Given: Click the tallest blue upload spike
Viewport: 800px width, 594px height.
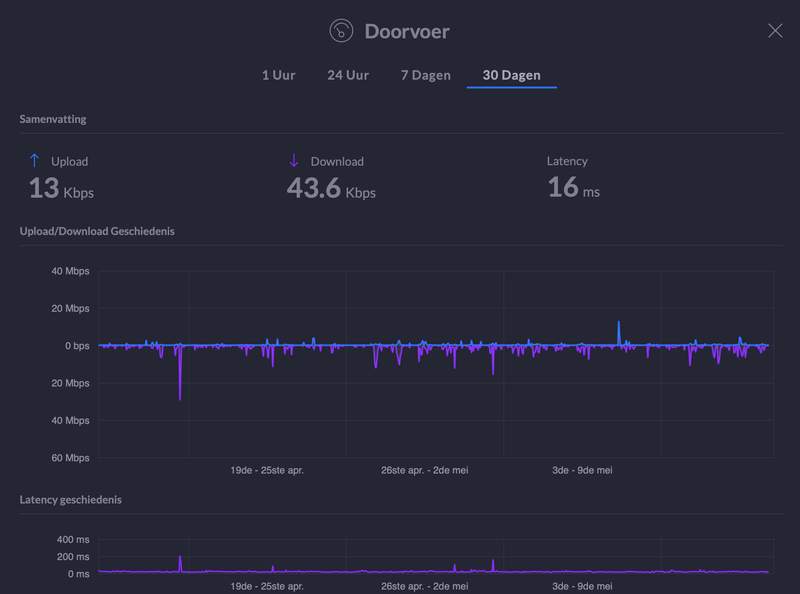Looking at the screenshot, I should [x=619, y=327].
